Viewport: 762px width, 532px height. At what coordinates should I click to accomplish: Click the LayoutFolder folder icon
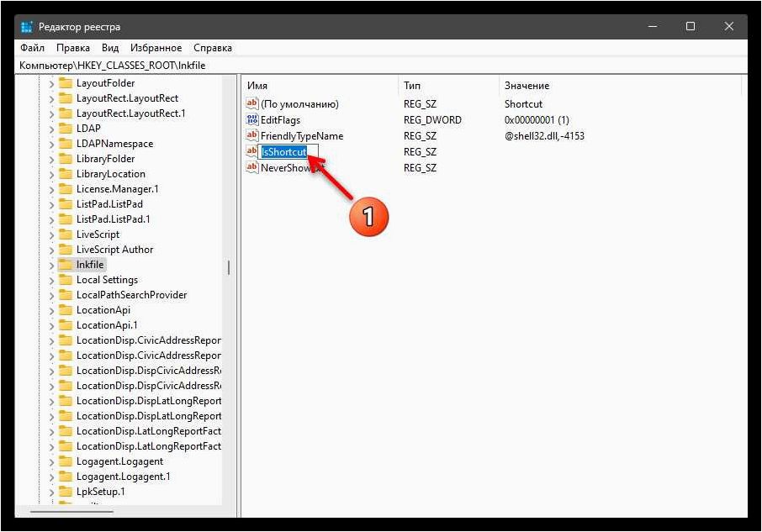coord(65,83)
